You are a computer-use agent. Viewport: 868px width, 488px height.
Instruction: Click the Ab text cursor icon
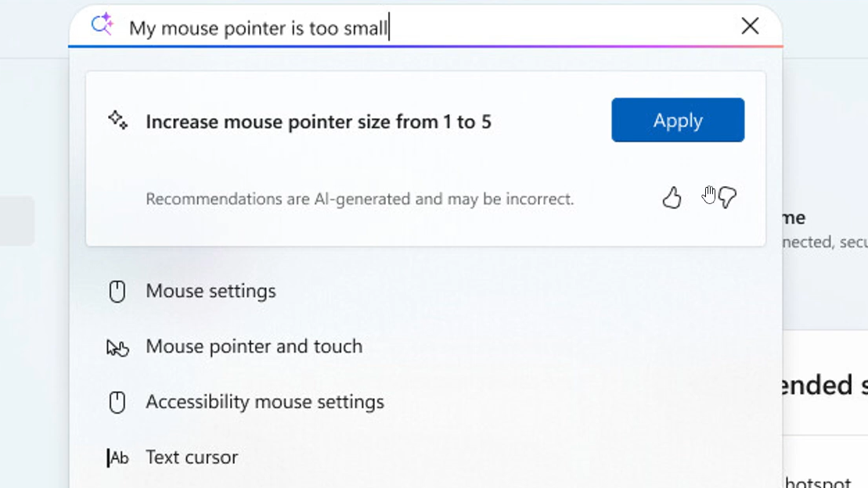117,458
